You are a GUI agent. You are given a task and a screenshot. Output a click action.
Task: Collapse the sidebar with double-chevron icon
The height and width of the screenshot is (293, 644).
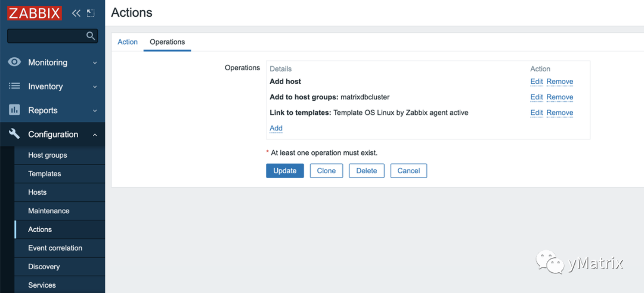click(76, 13)
